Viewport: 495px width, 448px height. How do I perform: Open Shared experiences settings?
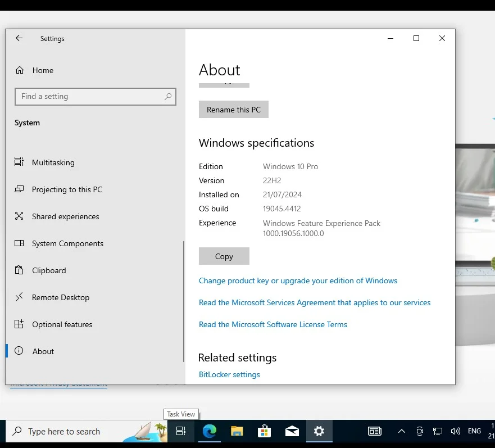[x=95, y=216]
